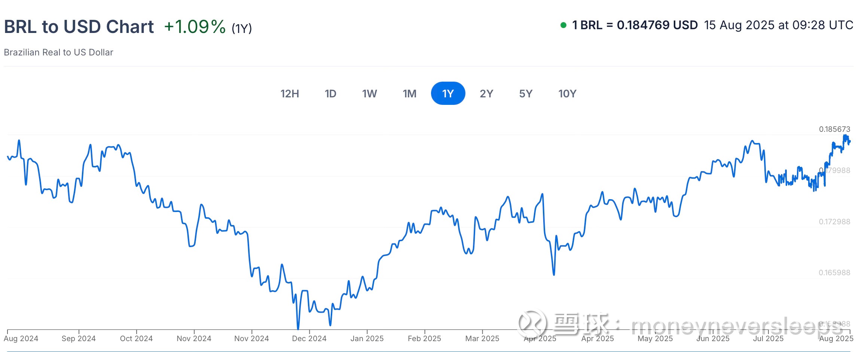
Task: Click the Aug 2024 axis start marker
Action: pos(21,339)
